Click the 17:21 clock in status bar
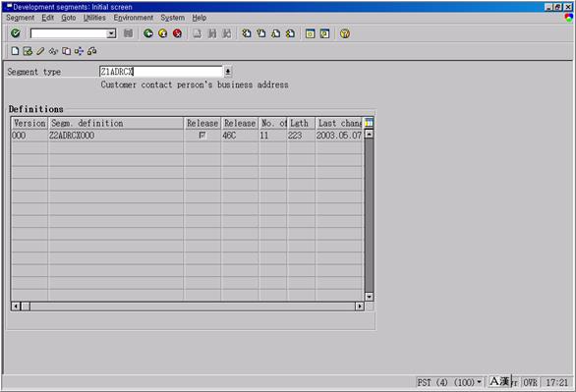This screenshot has height=392, width=576. (556, 382)
